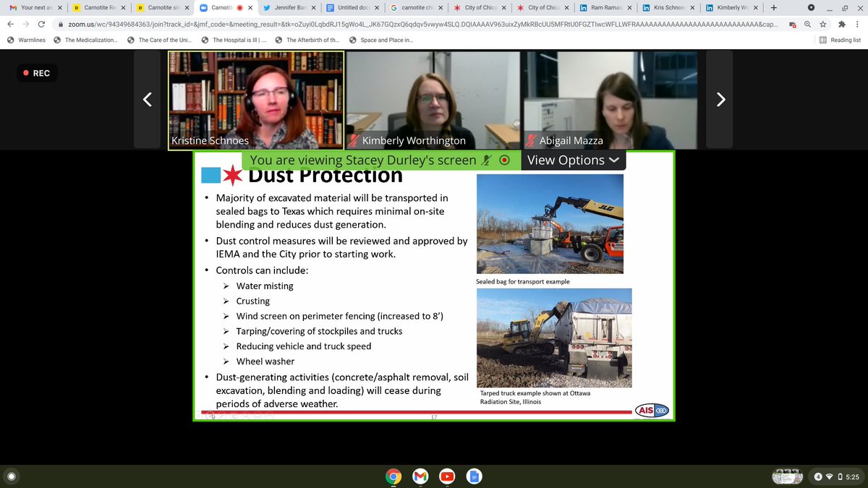The height and width of the screenshot is (488, 868).
Task: Select Kristine Schnoes video tile
Action: 256,100
